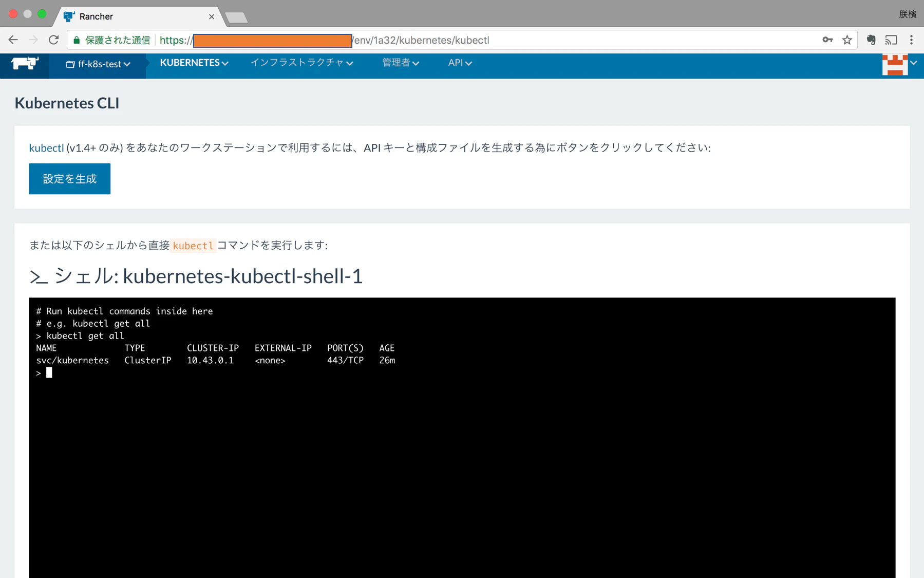Click the user avatar icon
The height and width of the screenshot is (578, 924).
tap(895, 64)
